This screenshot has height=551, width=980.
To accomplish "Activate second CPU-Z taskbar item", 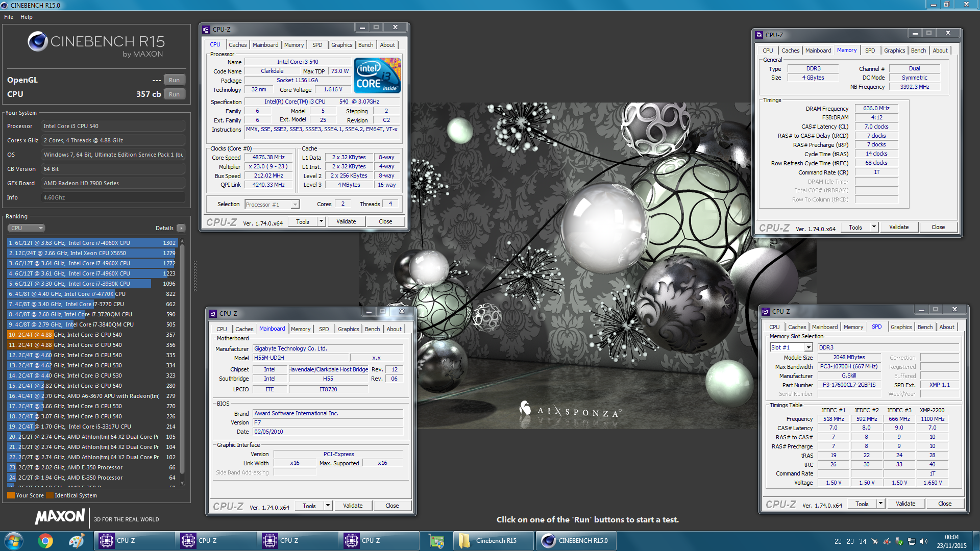I will pyautogui.click(x=216, y=541).
